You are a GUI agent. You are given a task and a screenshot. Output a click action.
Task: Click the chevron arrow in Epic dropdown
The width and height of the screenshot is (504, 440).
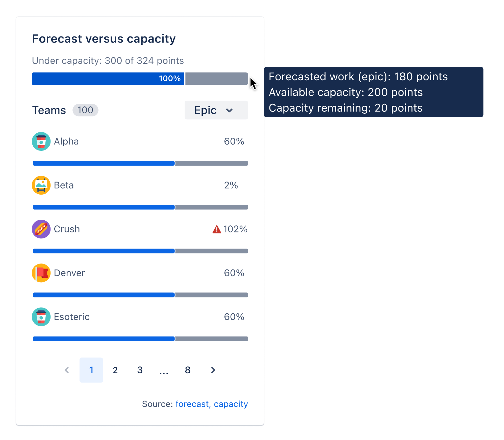(229, 110)
